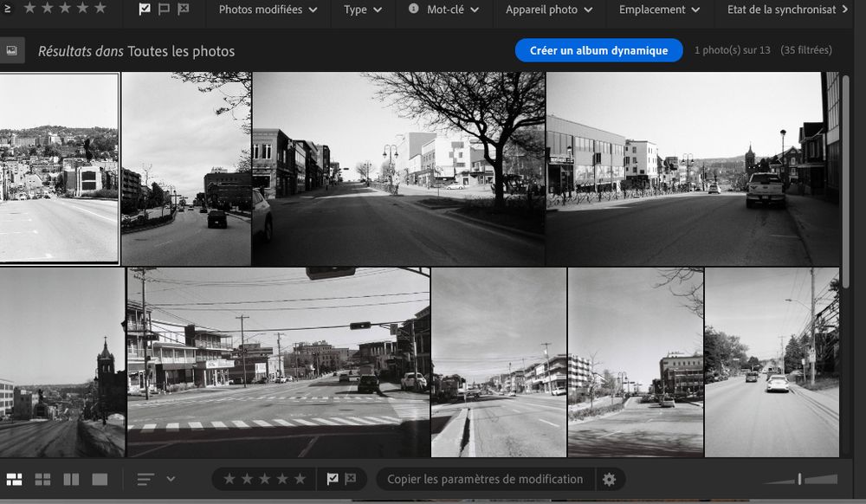This screenshot has width=866, height=504.
Task: Open the edit settings gear icon
Action: 611,479
